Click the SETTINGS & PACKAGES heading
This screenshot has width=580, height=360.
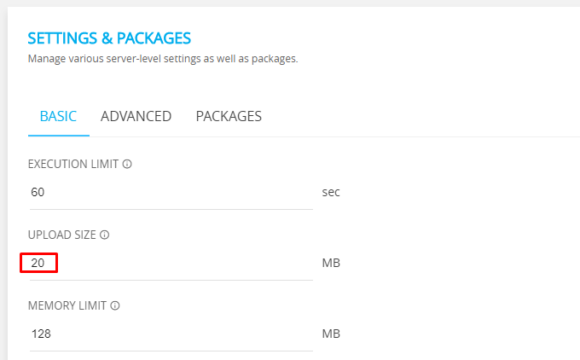[109, 38]
